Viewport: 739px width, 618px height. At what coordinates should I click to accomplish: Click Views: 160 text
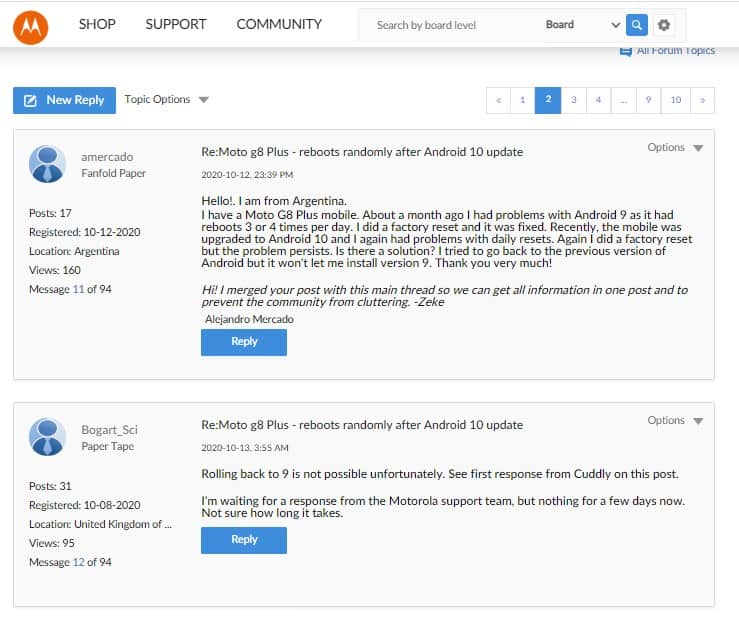pyautogui.click(x=55, y=270)
